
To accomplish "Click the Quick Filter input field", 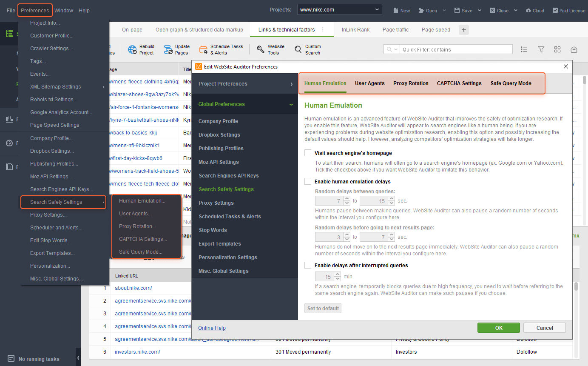I will tap(456, 49).
